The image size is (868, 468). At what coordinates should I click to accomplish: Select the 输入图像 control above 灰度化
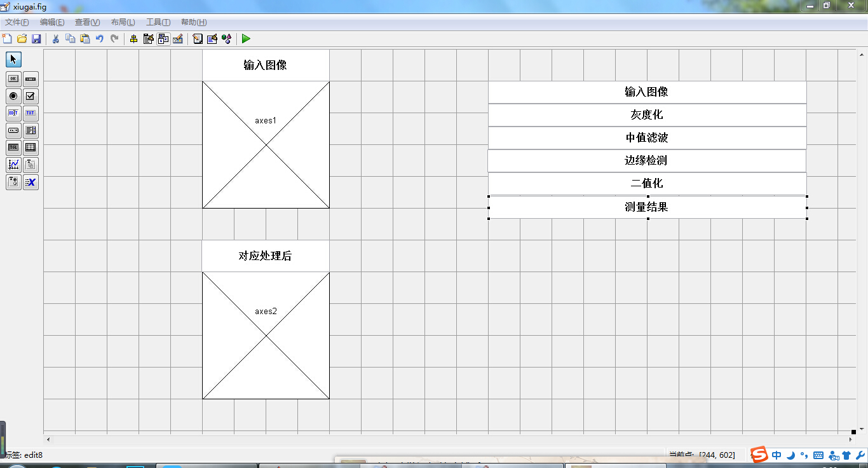point(647,92)
